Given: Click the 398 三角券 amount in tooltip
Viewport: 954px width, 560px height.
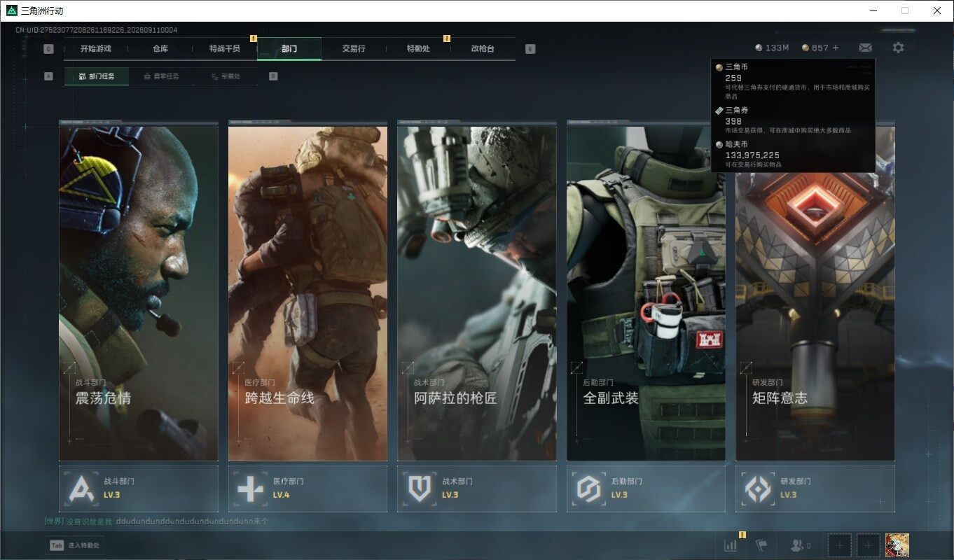Looking at the screenshot, I should point(733,121).
